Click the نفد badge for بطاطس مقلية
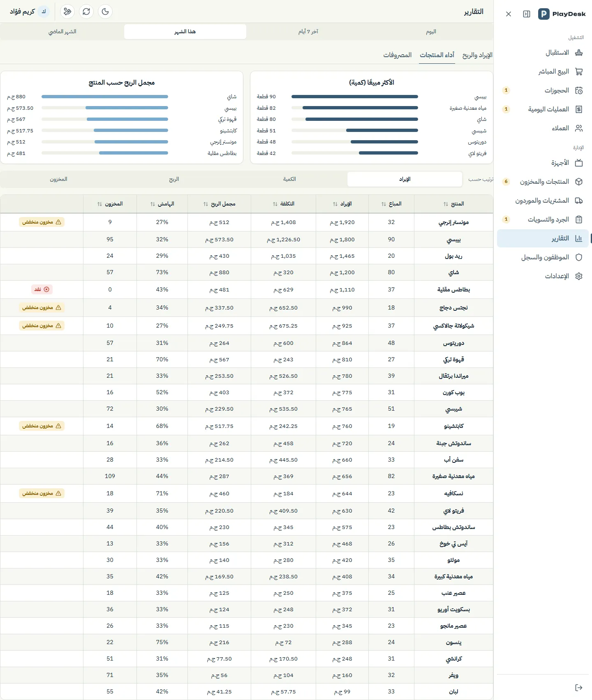 [42, 289]
